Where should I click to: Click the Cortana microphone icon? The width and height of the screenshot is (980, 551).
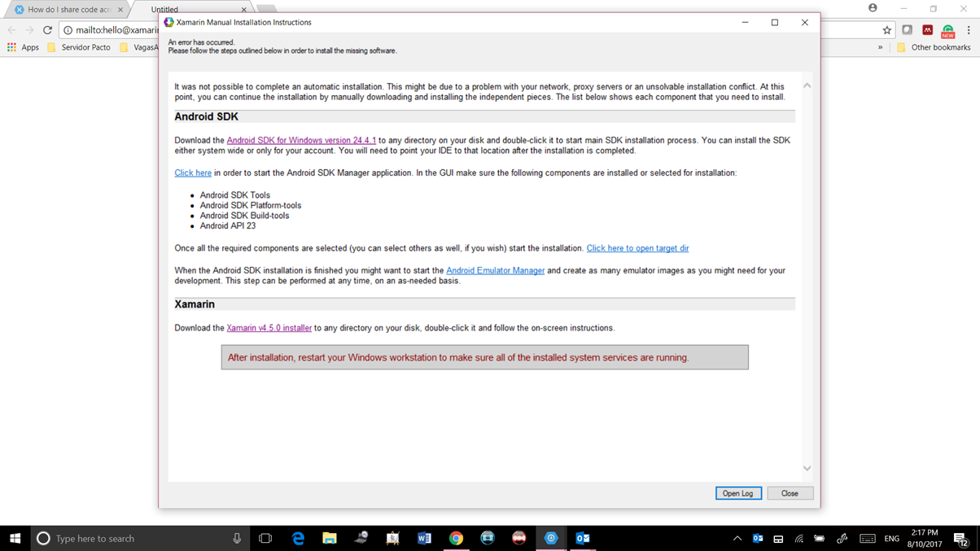click(237, 538)
